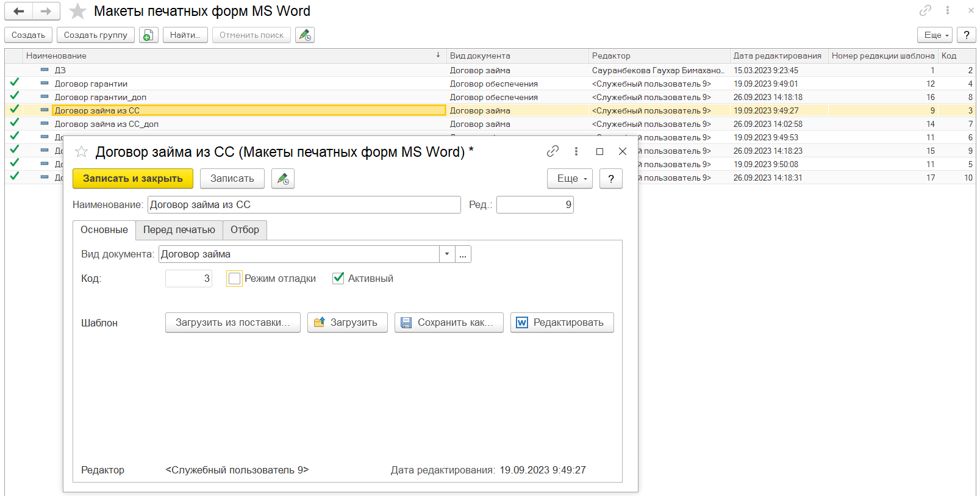This screenshot has height=496, width=980.
Task: Open the dialog kebab menu
Action: (576, 151)
